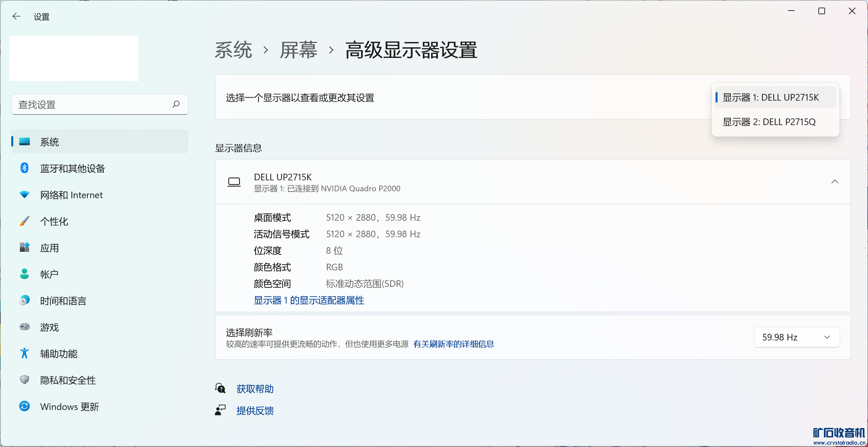Screen dimensions: 868x447
Task: Navigate to 屏幕 in the breadcrumb
Action: tap(298, 50)
